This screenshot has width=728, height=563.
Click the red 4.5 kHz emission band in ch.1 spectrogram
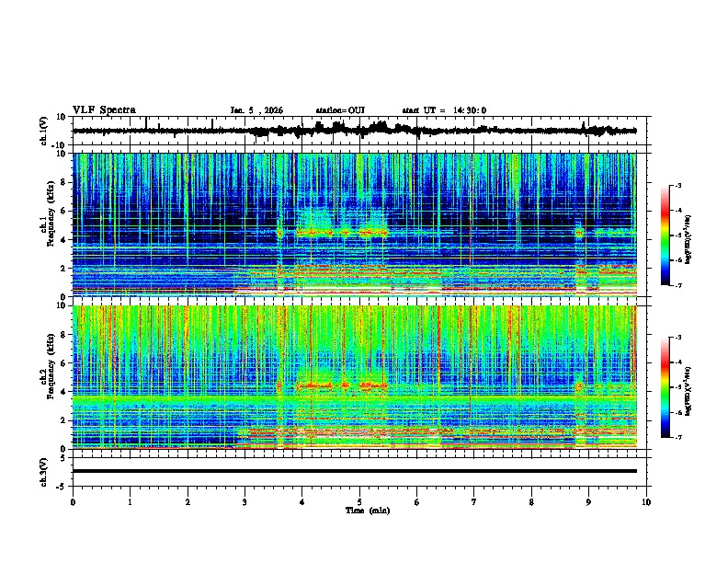(341, 231)
